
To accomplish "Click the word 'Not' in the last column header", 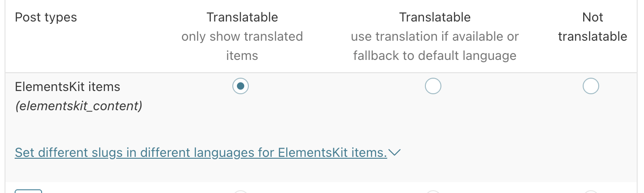I will (592, 17).
